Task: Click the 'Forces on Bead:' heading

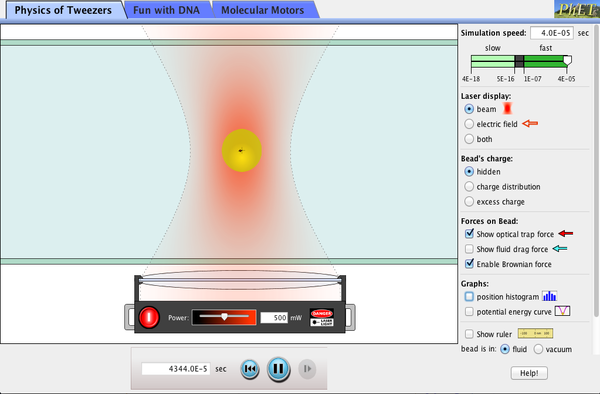Action: pos(489,221)
